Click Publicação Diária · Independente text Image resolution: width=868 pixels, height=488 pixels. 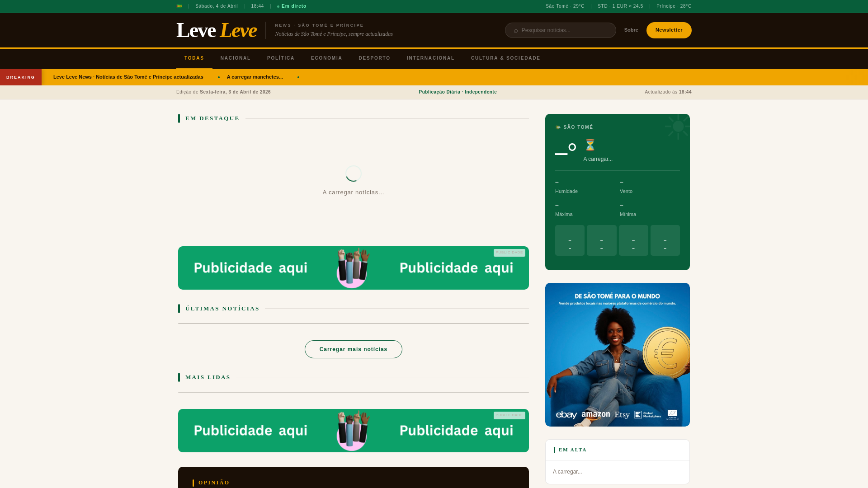click(x=458, y=92)
